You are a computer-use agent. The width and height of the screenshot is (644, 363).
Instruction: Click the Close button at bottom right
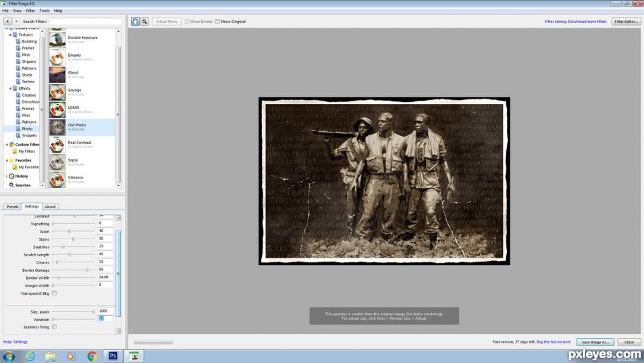(x=628, y=342)
